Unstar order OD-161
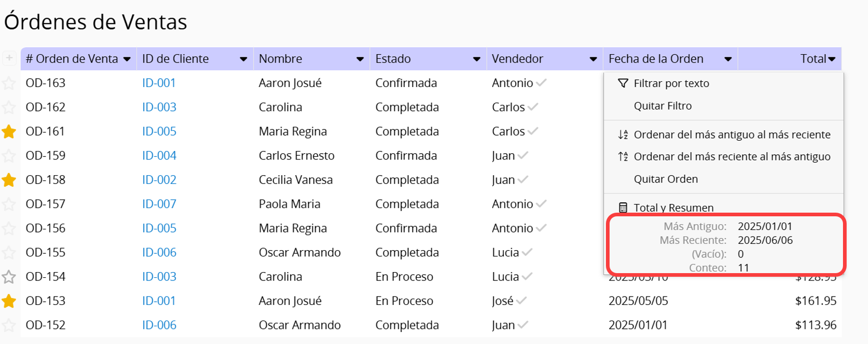The height and width of the screenshot is (344, 868). point(9,132)
